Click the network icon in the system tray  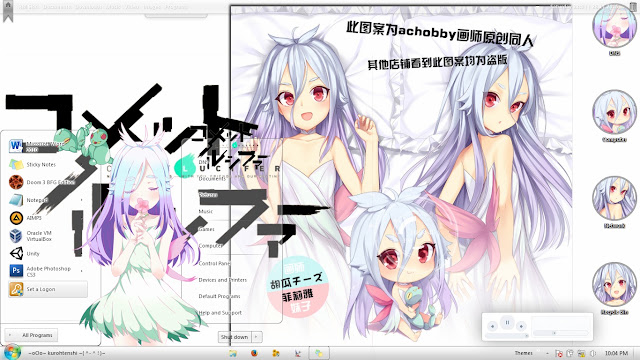coord(581,353)
